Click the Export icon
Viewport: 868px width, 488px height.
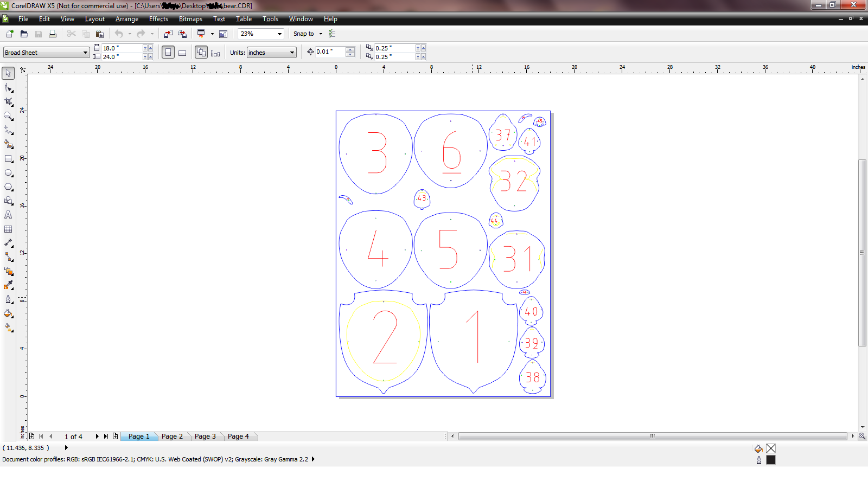pyautogui.click(x=182, y=34)
